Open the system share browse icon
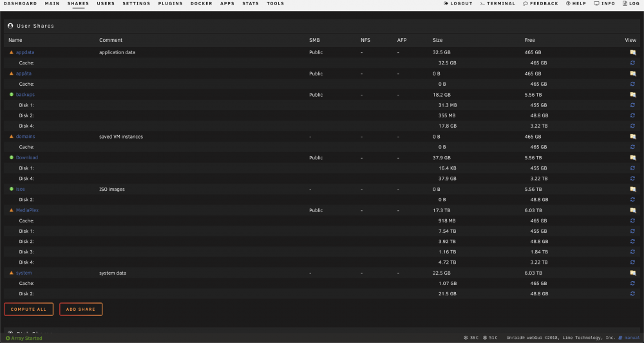 click(x=632, y=273)
